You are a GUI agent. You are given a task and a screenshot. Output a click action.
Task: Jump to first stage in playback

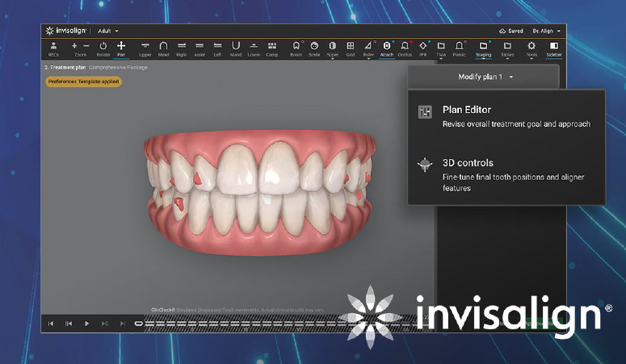[x=51, y=324]
